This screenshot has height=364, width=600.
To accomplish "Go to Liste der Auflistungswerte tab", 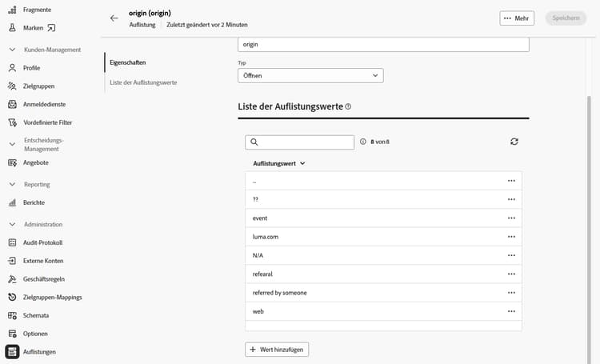I will pos(143,82).
